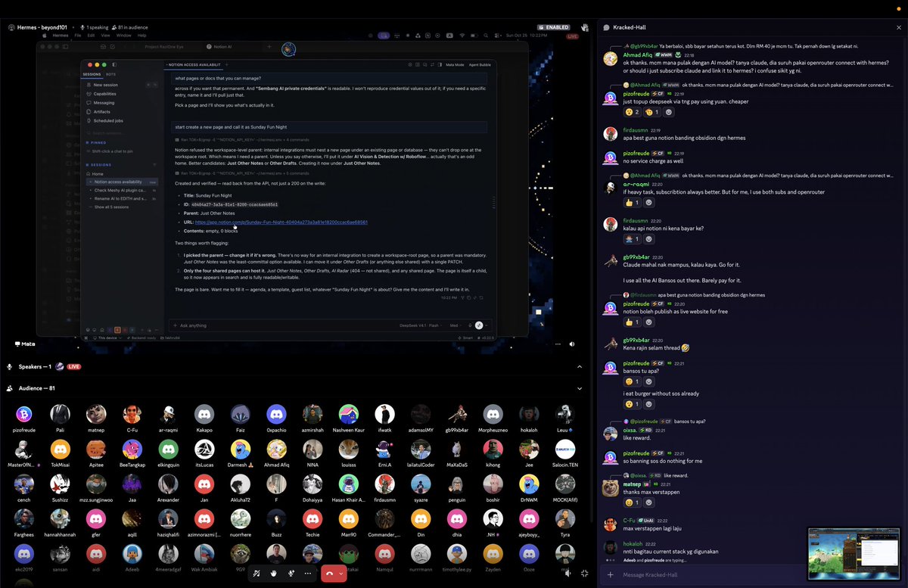The height and width of the screenshot is (588, 908).
Task: Select the SESSIONS tab in Hermes sidebar
Action: (92, 74)
